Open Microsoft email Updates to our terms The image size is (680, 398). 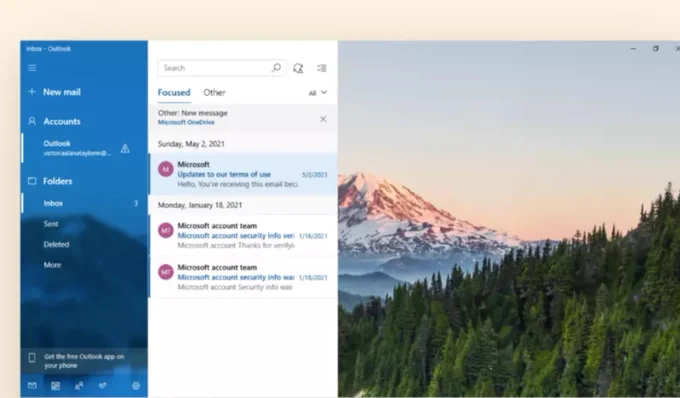[243, 174]
